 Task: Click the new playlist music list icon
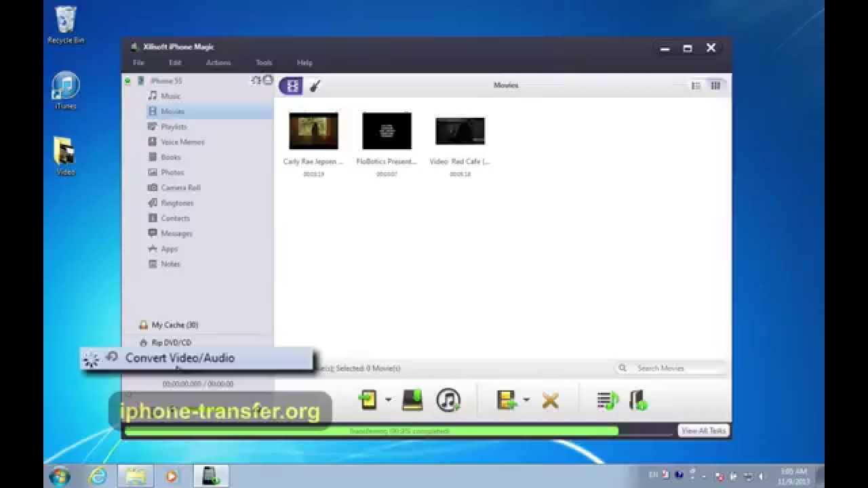(608, 400)
